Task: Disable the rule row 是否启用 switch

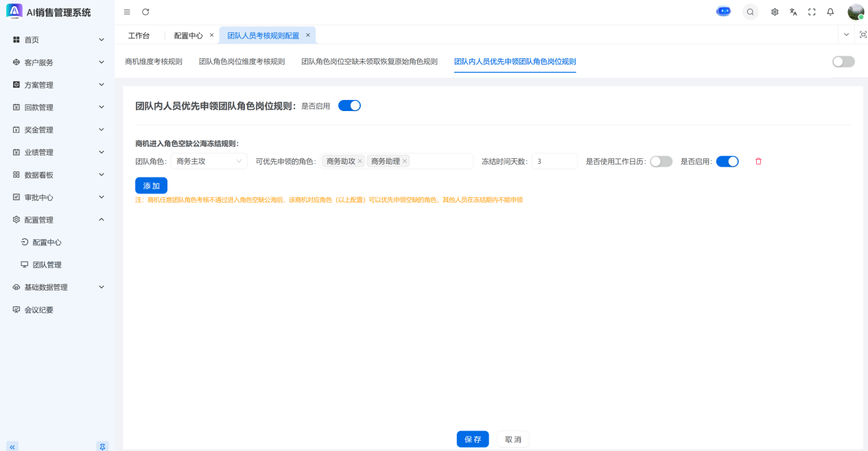Action: click(727, 162)
